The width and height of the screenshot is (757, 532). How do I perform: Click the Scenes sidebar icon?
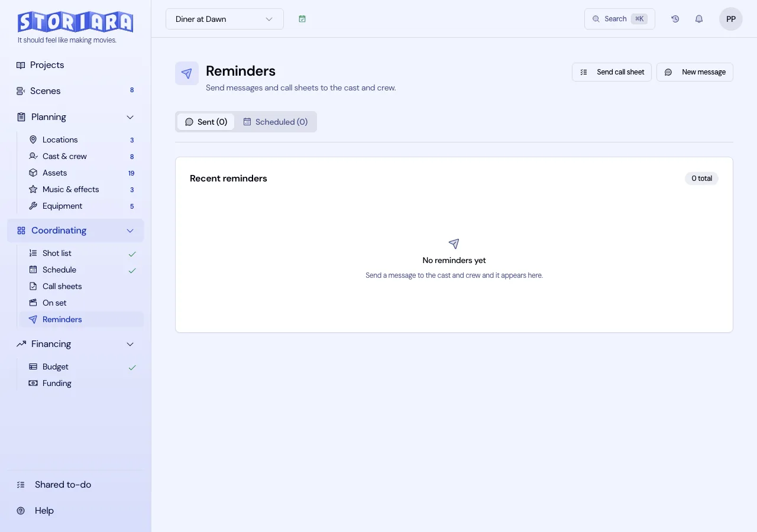coord(21,91)
